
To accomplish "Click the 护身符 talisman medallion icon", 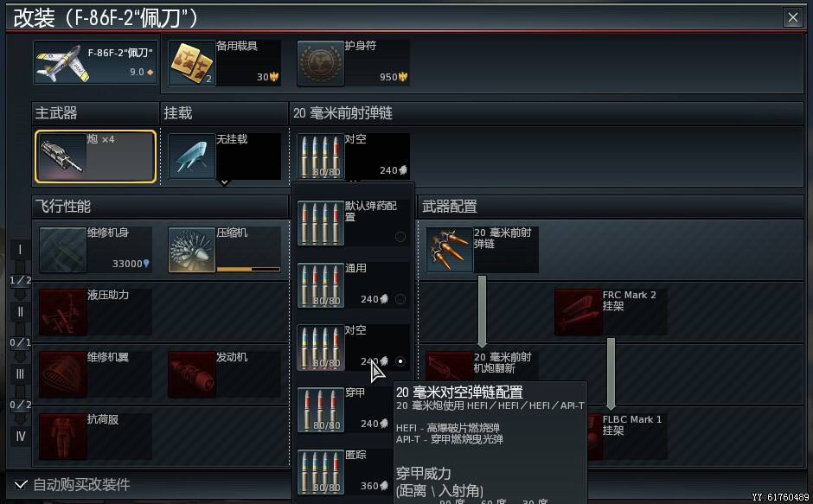I will 320,63.
